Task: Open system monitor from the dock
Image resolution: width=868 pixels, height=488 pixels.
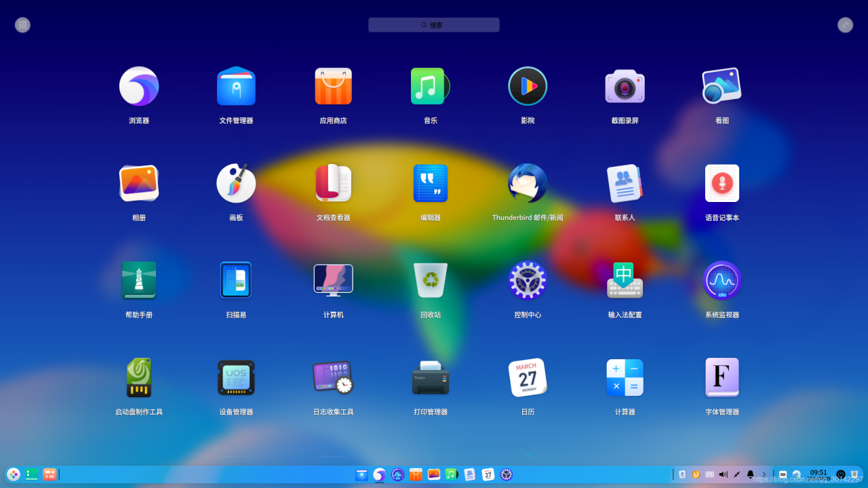Action: tap(398, 474)
